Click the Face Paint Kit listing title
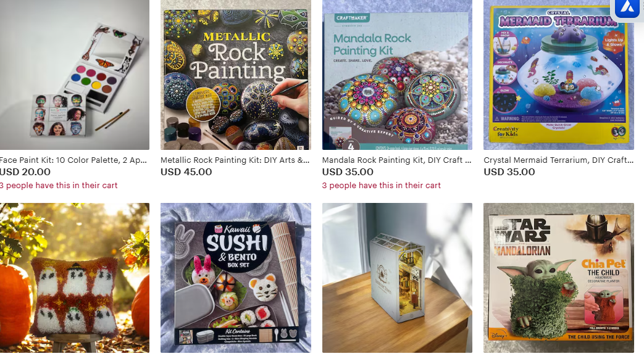The image size is (644, 359). [x=73, y=160]
